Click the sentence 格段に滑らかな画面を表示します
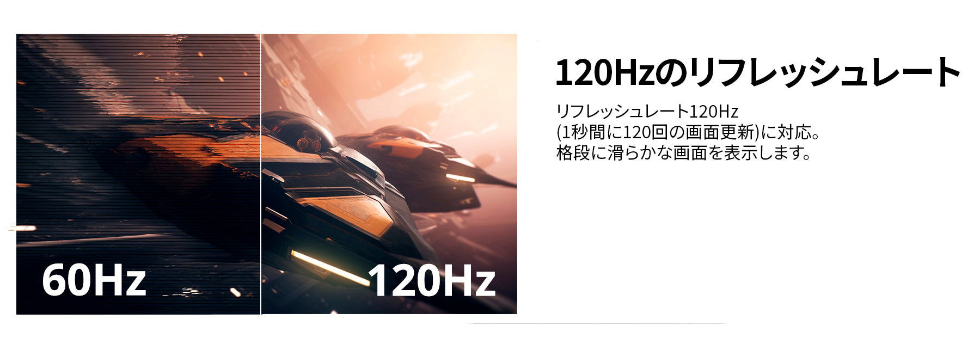This screenshot has width=980, height=350. (x=684, y=153)
